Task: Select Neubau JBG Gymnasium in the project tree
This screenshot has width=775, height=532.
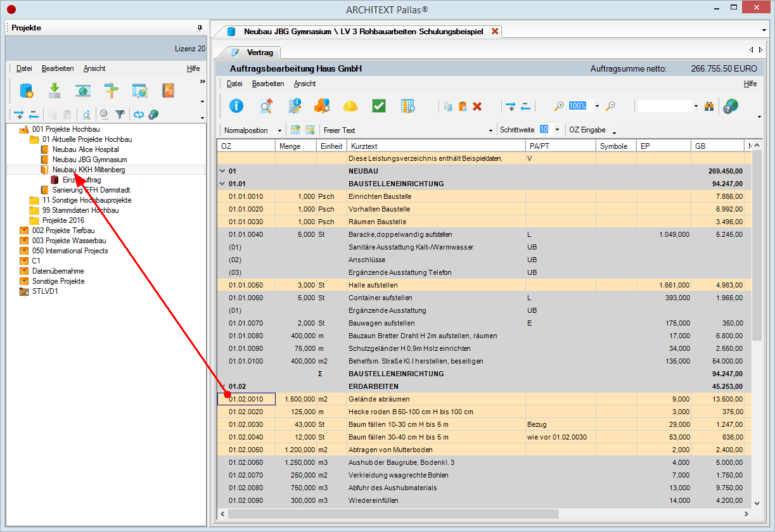Action: click(90, 160)
